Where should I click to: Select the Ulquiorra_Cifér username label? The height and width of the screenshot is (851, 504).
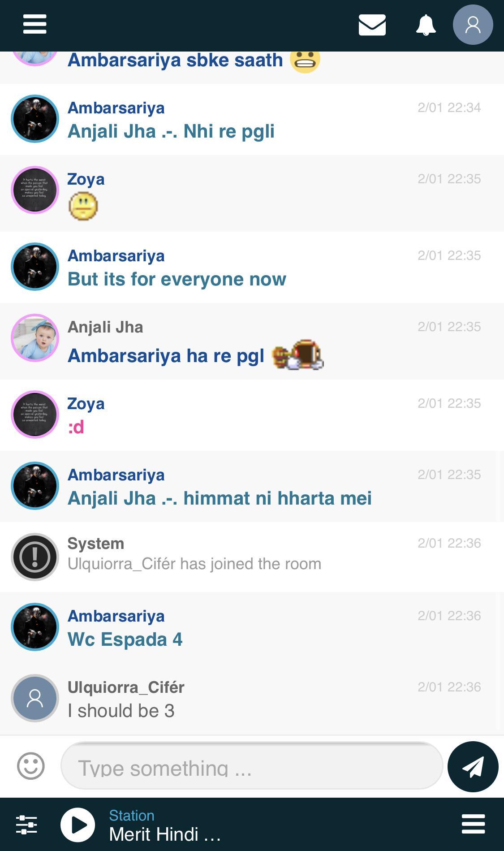(126, 687)
